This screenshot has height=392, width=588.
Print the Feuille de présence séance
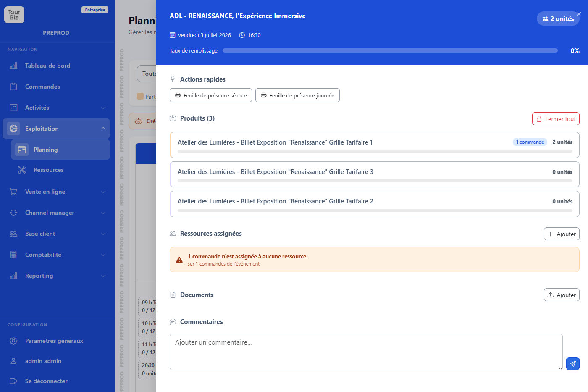click(211, 95)
